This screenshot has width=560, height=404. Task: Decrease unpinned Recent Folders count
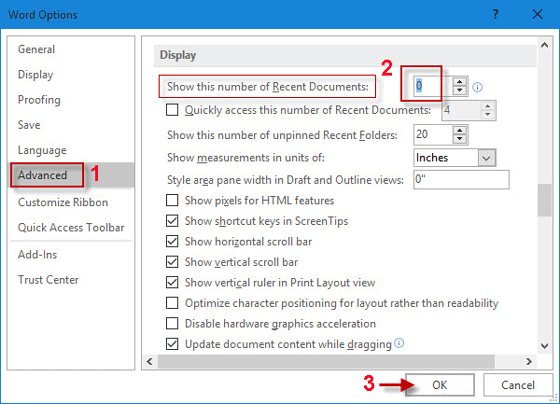(x=460, y=139)
